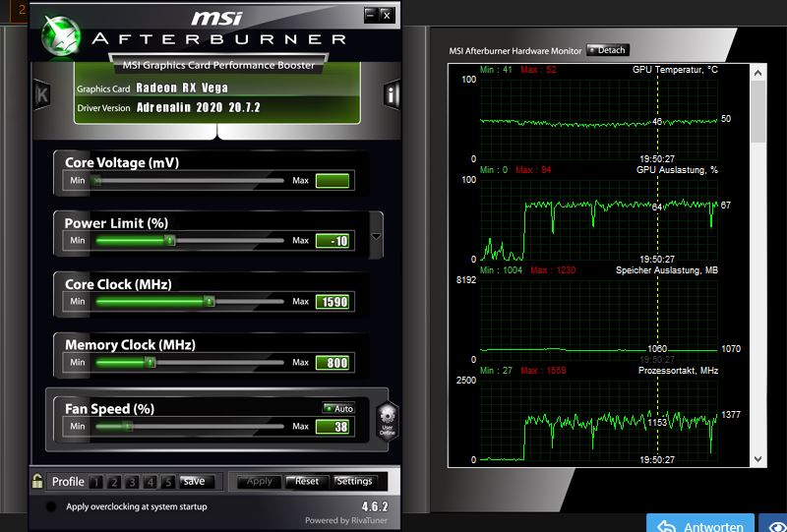This screenshot has height=532, width=787.
Task: Click the Core Clock value field 1590
Action: [x=333, y=302]
